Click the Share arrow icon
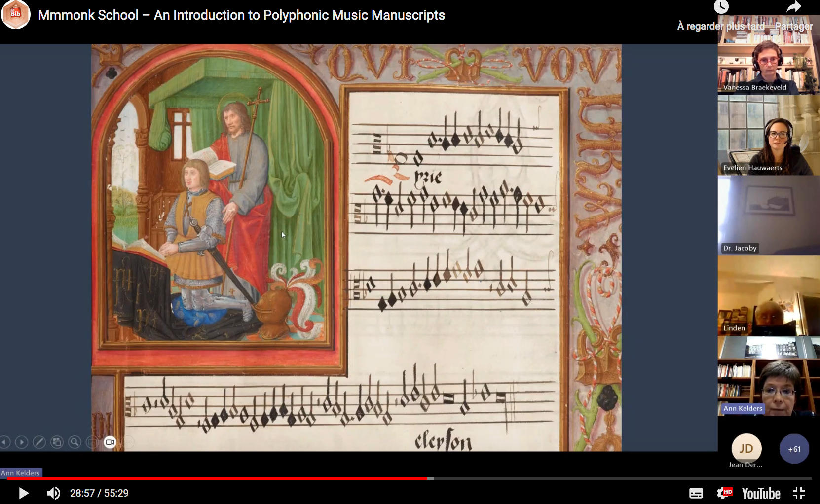The height and width of the screenshot is (504, 820). pos(793,7)
